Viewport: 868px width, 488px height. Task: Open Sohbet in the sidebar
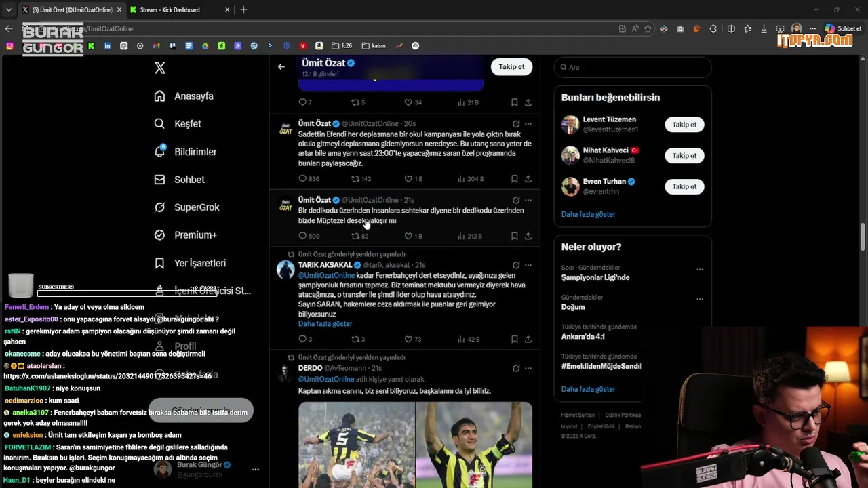(179, 180)
